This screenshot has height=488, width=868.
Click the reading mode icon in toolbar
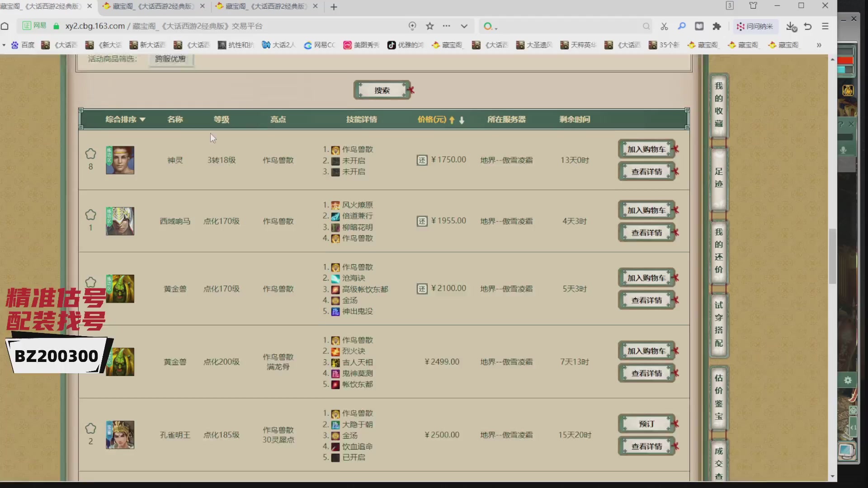point(699,26)
